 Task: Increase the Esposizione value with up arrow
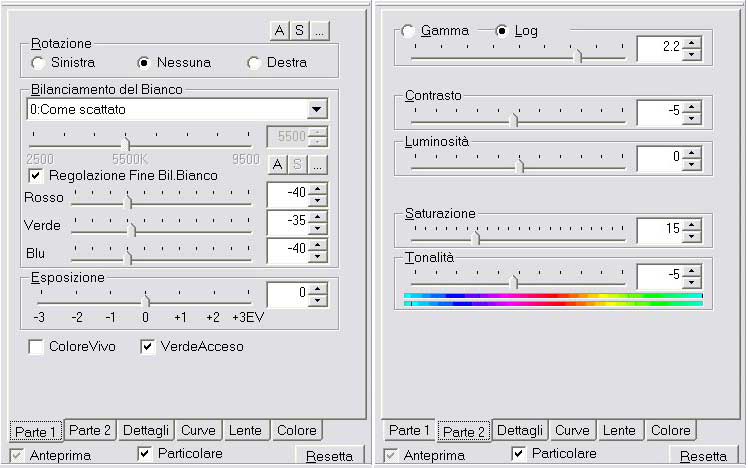(x=318, y=289)
